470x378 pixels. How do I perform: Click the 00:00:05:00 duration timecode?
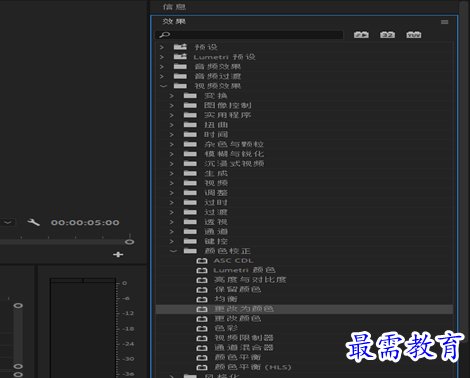click(85, 223)
